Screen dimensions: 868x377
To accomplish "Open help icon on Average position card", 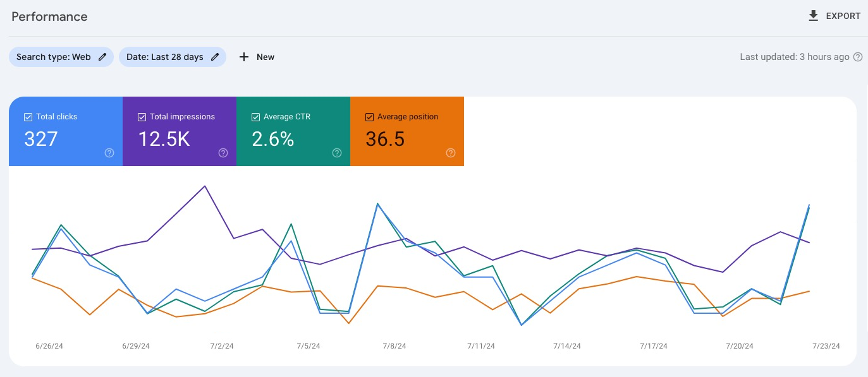I will pyautogui.click(x=451, y=153).
